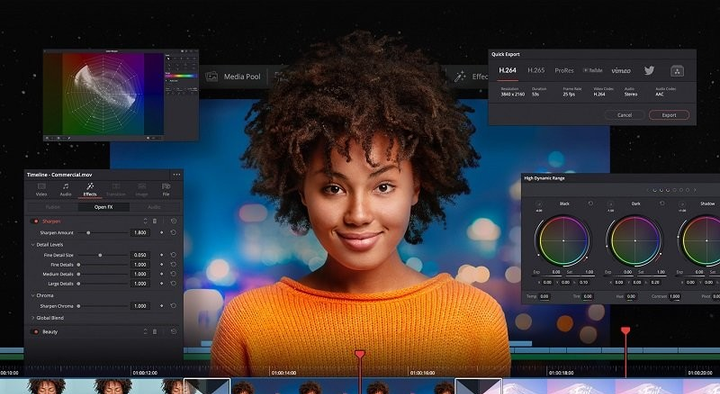Screen dimensions: 720x394
Task: Collapse the Detail Levels section
Action: (33, 245)
